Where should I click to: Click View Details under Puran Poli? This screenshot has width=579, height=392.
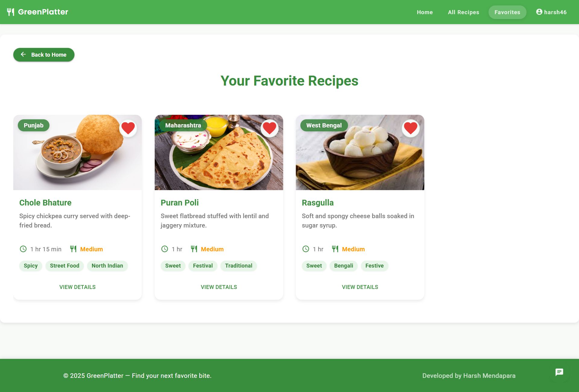[219, 287]
